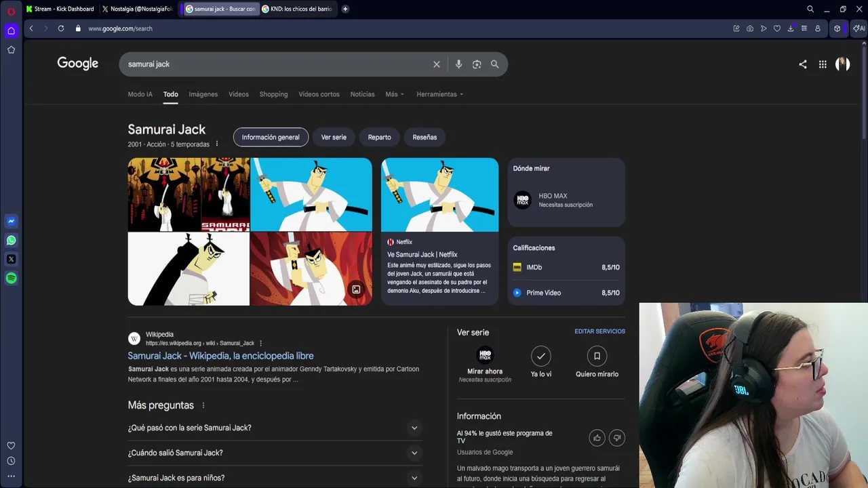Add a new browser tab
Image resolution: width=868 pixels, height=488 pixels.
click(x=345, y=9)
